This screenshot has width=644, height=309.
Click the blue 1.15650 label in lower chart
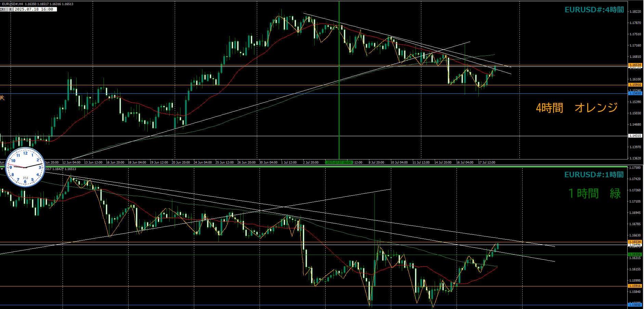tap(635, 305)
